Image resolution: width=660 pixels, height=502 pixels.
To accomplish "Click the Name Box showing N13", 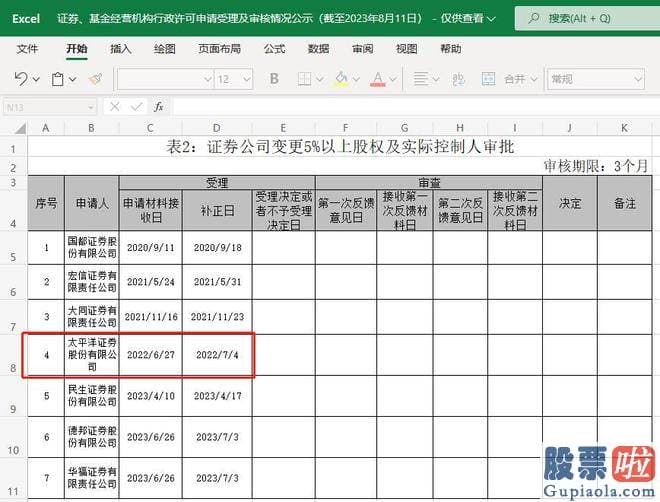I will pos(50,107).
